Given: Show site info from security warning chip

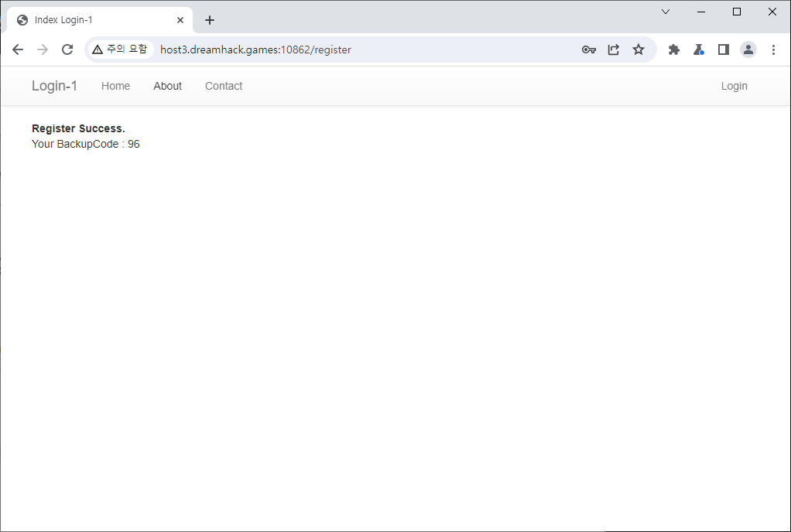Looking at the screenshot, I should [x=119, y=49].
